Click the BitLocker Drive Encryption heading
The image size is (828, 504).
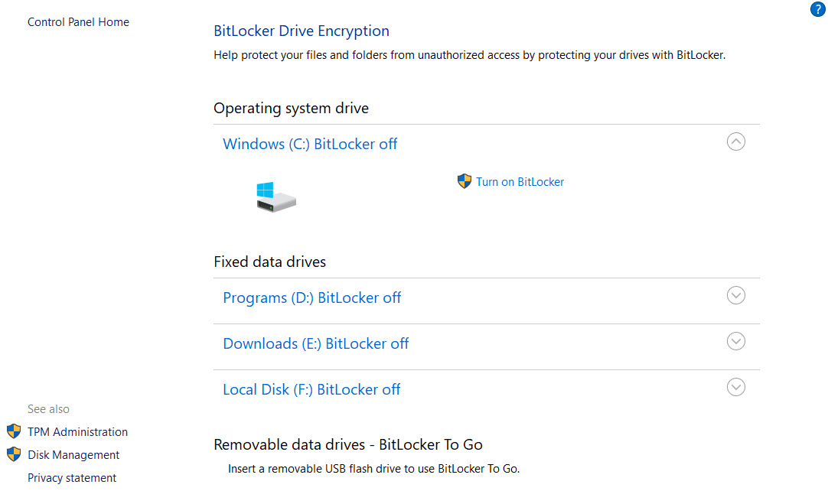tap(301, 31)
